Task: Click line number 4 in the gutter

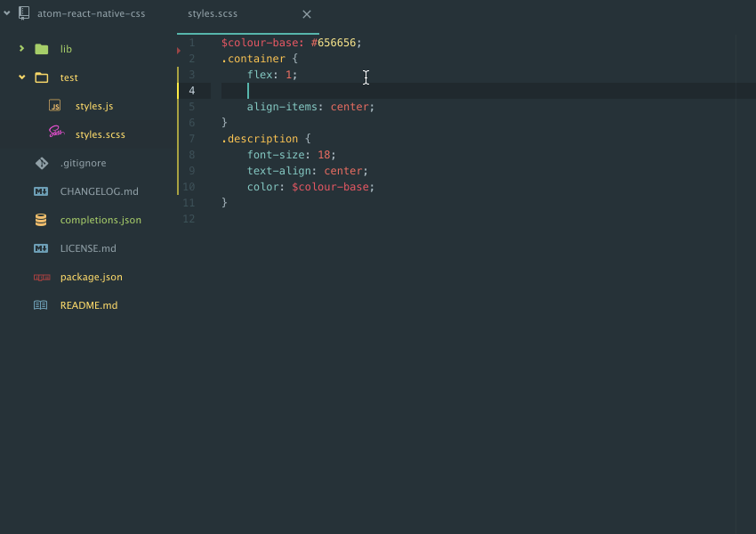Action: (x=192, y=91)
